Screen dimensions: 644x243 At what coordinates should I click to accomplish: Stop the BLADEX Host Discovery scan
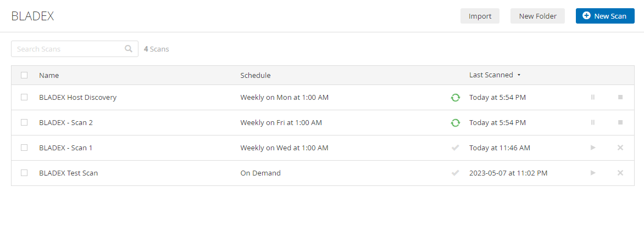[x=620, y=98]
